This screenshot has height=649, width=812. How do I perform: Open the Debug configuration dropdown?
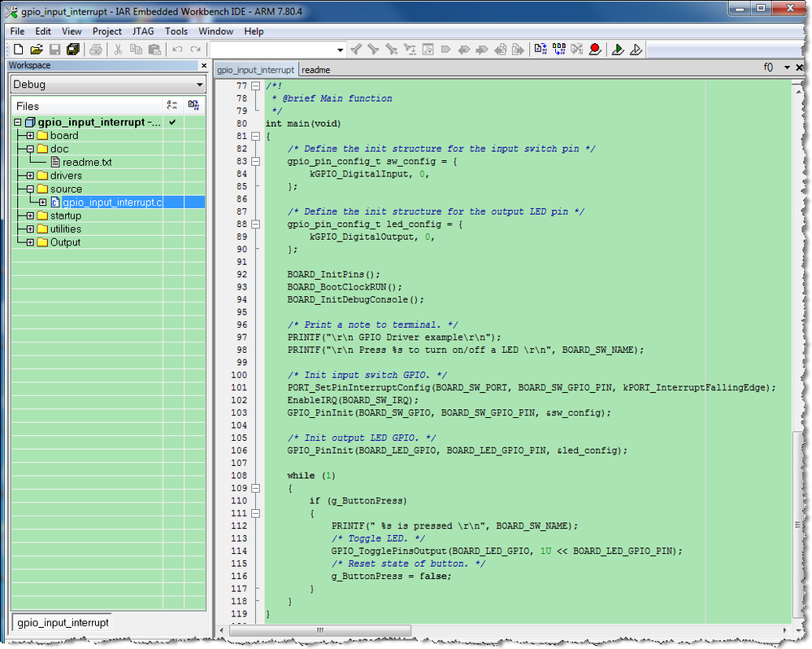click(199, 85)
